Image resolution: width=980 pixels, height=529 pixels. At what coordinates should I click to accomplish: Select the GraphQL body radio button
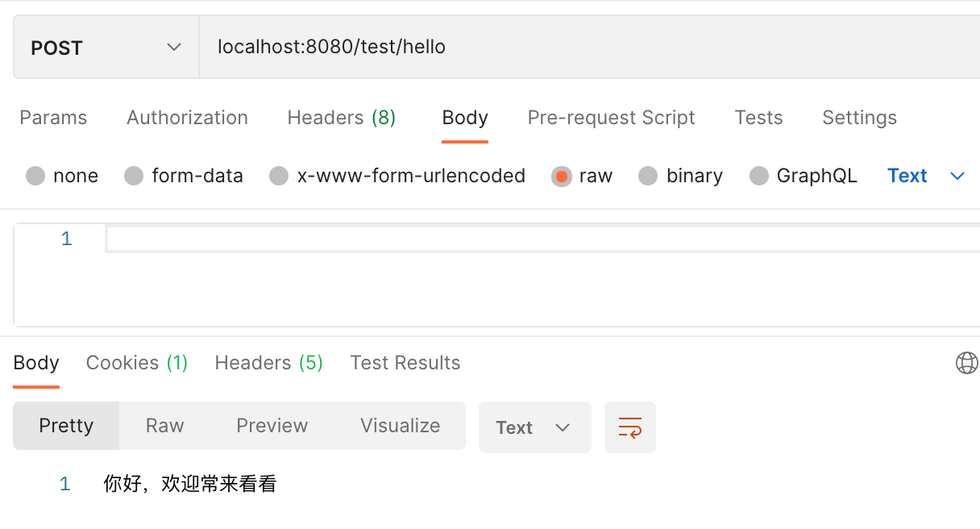(x=758, y=176)
